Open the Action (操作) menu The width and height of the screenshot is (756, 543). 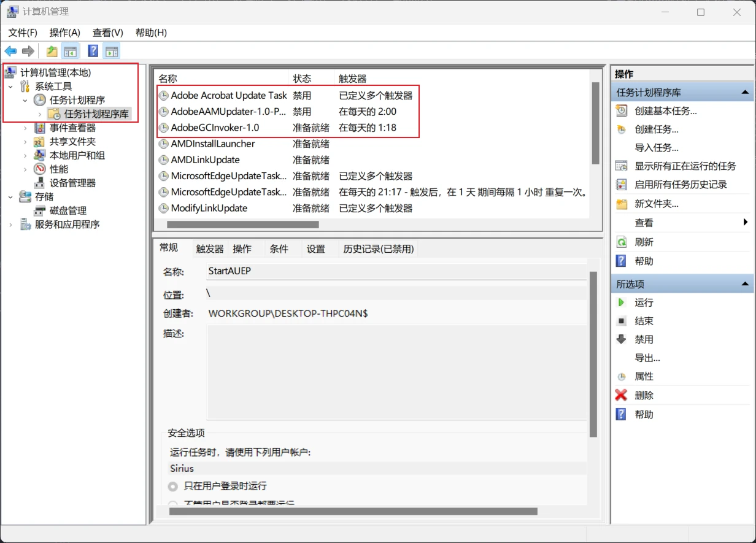(x=65, y=33)
